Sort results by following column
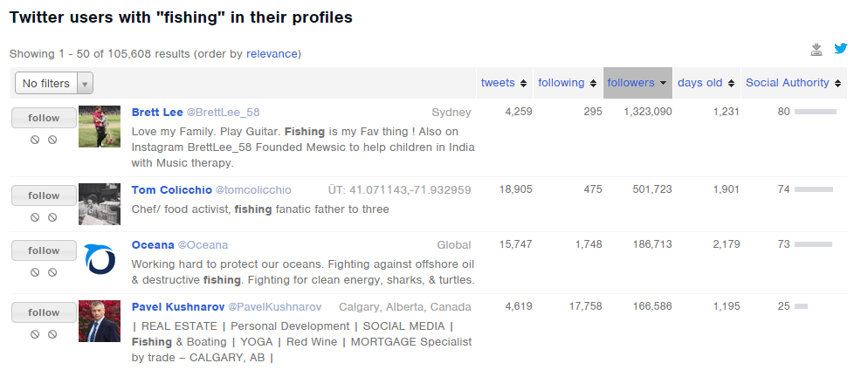868x370 pixels. pyautogui.click(x=568, y=83)
